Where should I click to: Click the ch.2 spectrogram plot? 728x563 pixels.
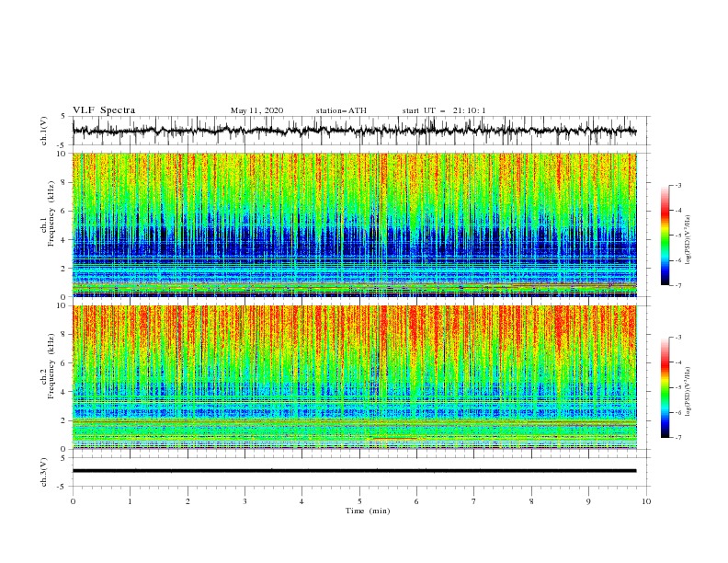[x=354, y=377]
